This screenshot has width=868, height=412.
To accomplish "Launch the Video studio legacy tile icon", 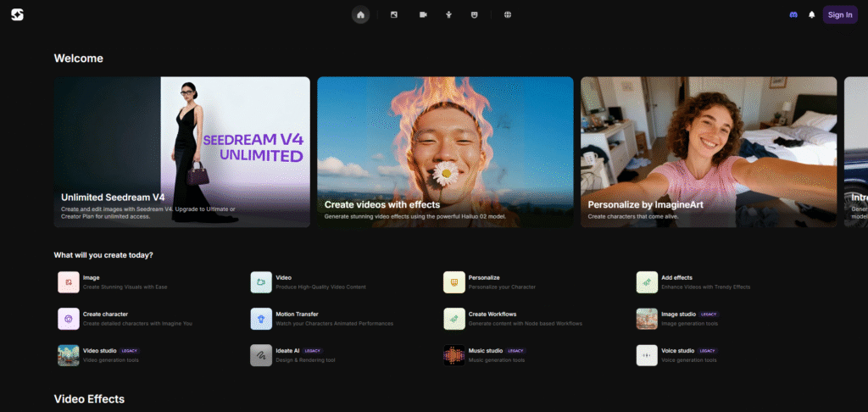I will click(x=69, y=355).
